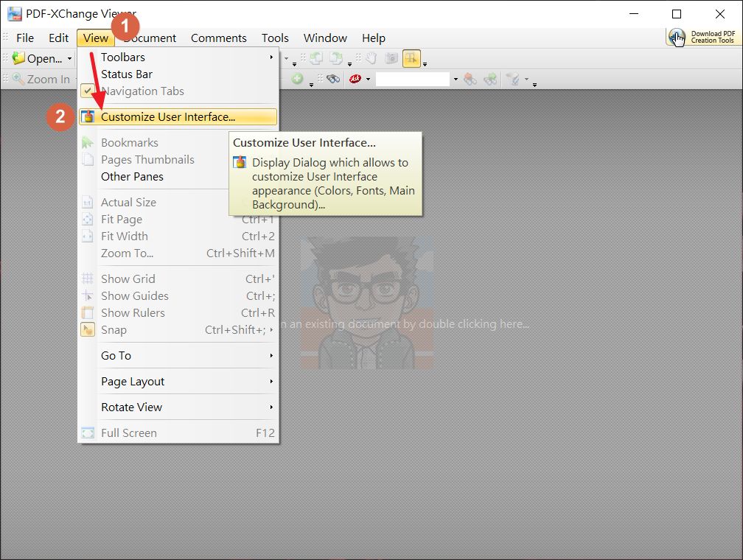Screen dimensions: 743x560
Task: Expand the Page Layout submenu arrow
Action: tap(271, 382)
